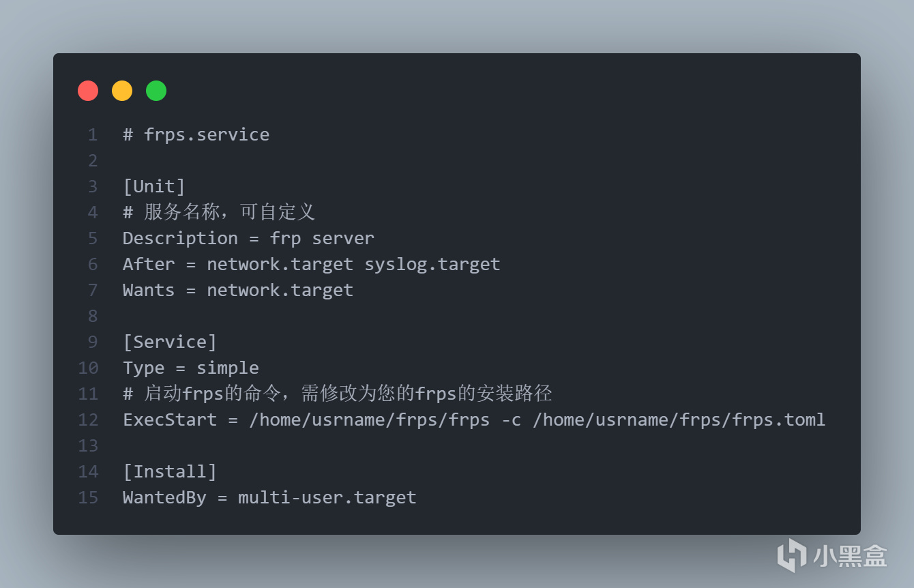
Task: Click the [Install] section header
Action: (170, 471)
